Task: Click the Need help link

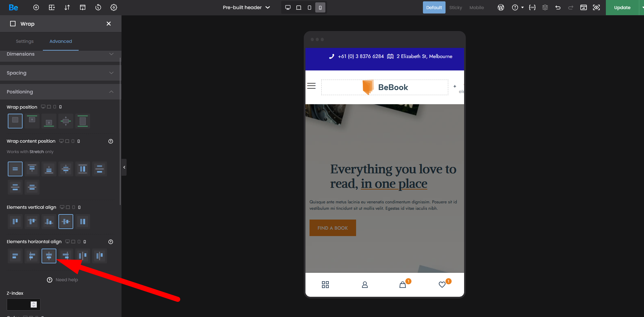Action: 66,280
